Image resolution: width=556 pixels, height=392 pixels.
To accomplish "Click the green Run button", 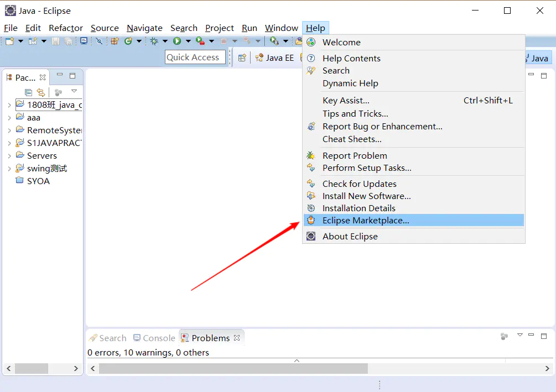I will click(x=177, y=41).
